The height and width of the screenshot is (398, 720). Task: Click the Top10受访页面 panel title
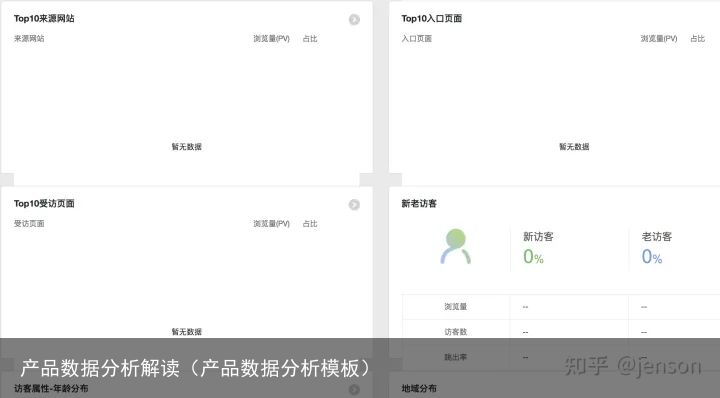44,203
